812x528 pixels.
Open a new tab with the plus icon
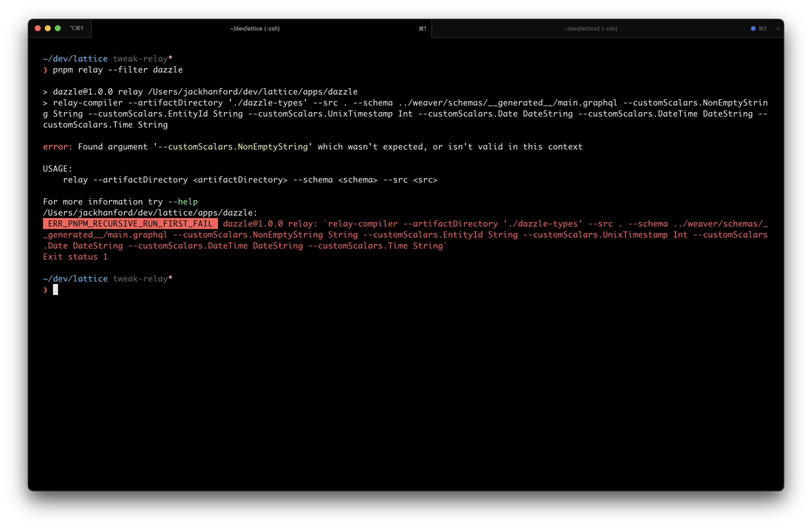(777, 29)
